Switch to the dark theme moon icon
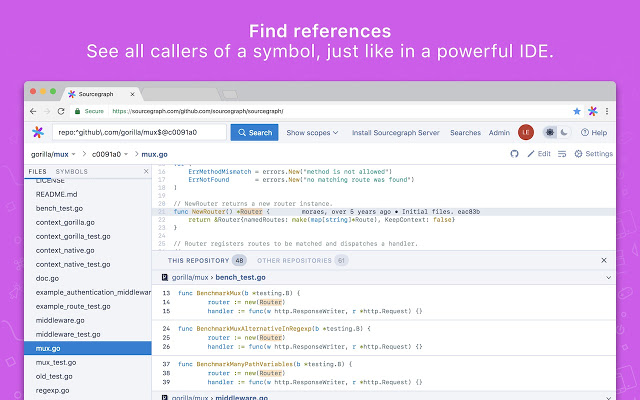640x400 pixels. point(564,132)
